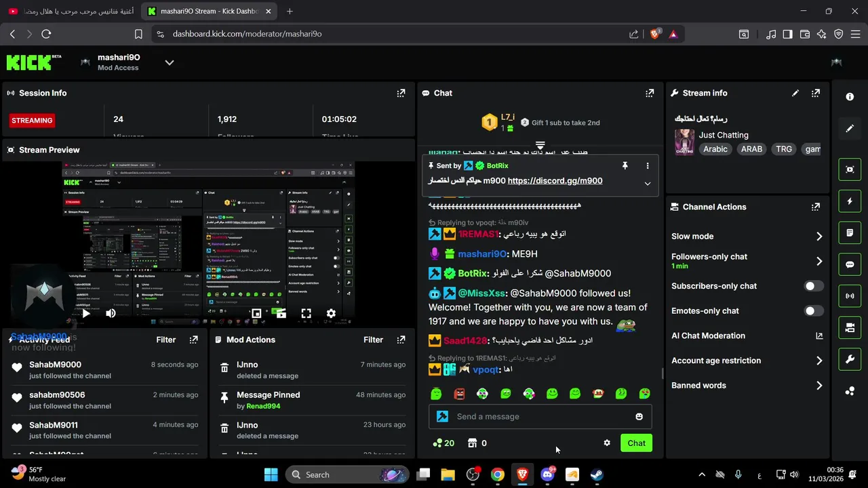Toggle the mod actions document sidebar icon
The width and height of the screenshot is (868, 488).
point(850,232)
